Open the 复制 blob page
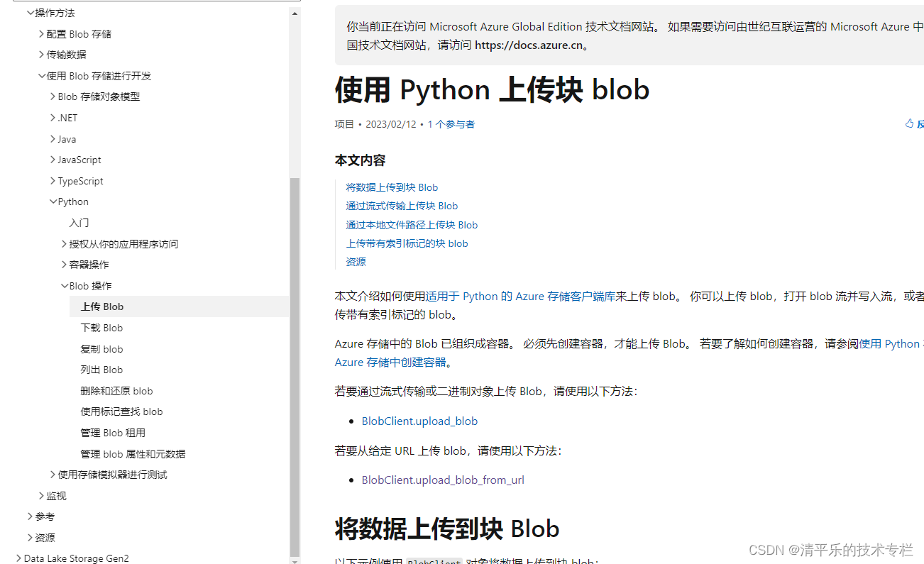The width and height of the screenshot is (924, 564). click(101, 348)
